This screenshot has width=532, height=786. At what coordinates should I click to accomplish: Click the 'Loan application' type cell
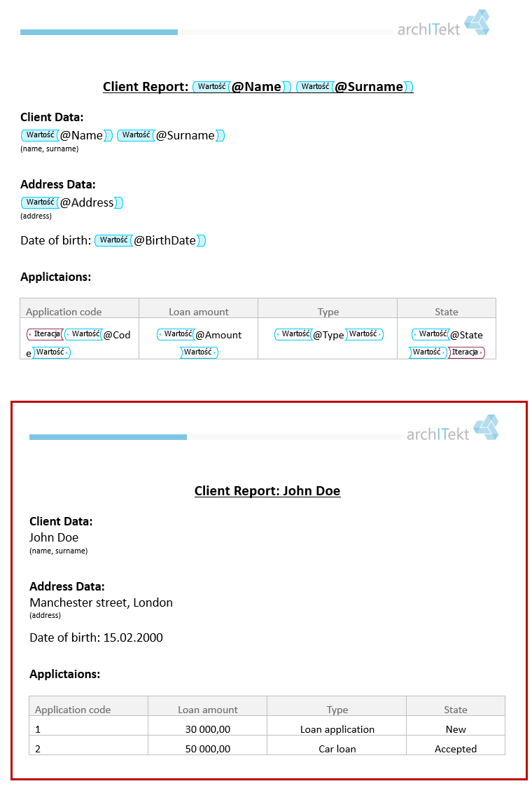point(337,729)
